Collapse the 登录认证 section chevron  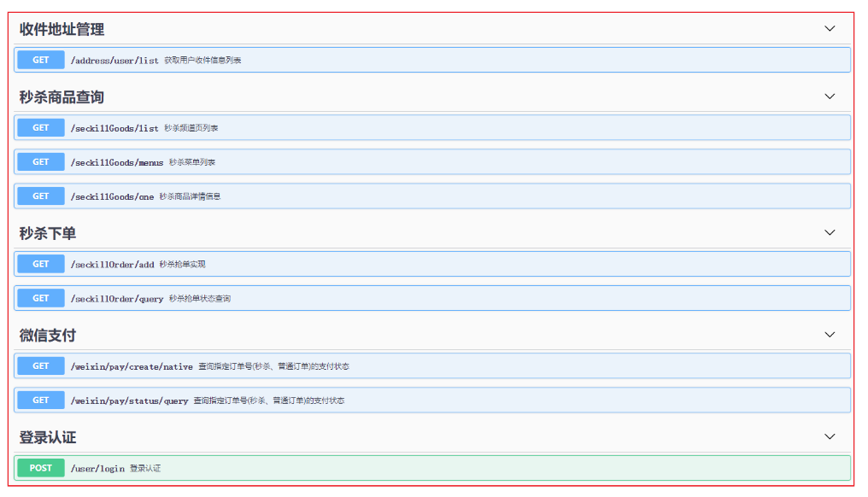[830, 436]
